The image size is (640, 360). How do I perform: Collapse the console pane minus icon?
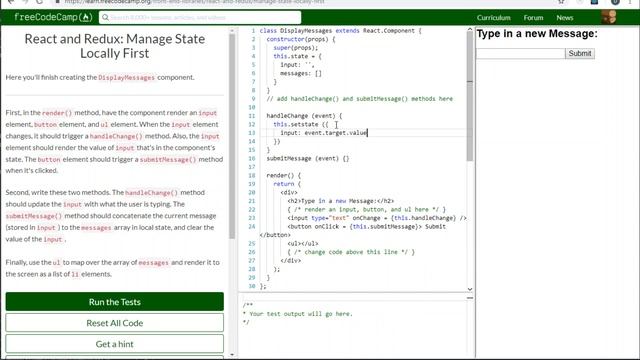(x=470, y=298)
